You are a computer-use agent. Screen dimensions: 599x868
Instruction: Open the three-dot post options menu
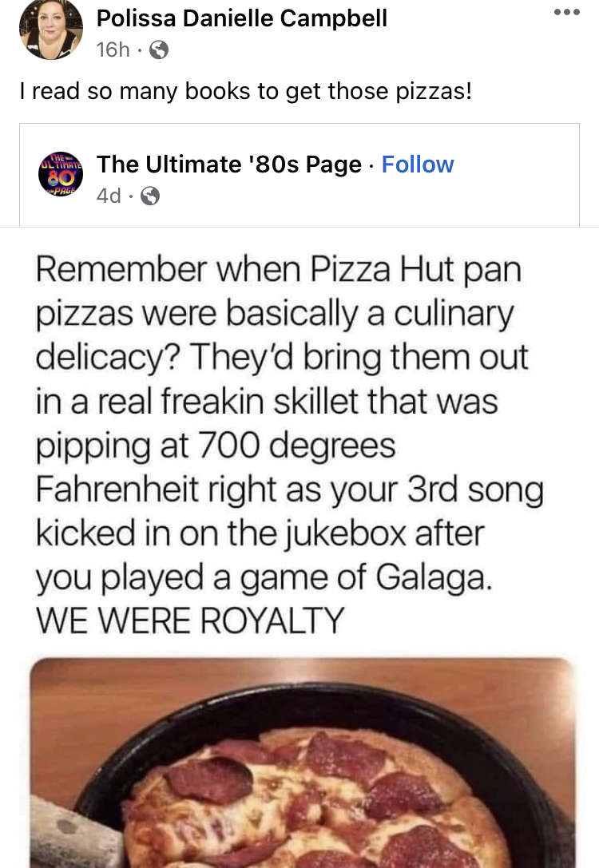pos(567,12)
